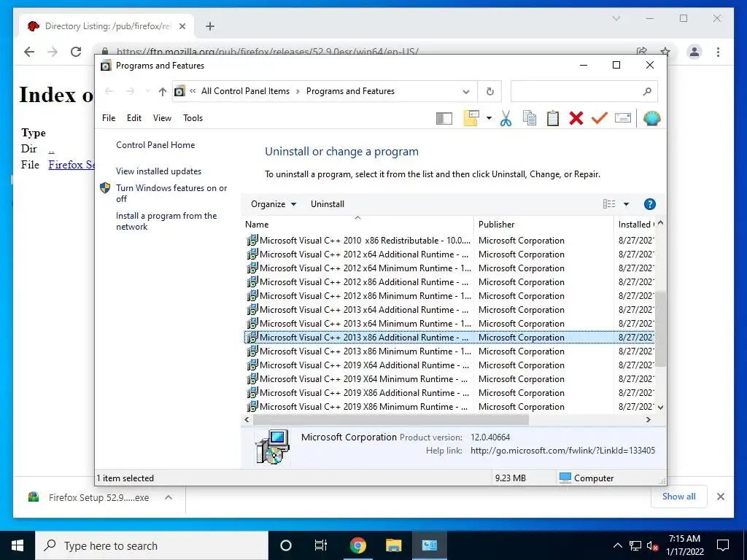Click the vertical scrollbar in program list

click(x=660, y=330)
